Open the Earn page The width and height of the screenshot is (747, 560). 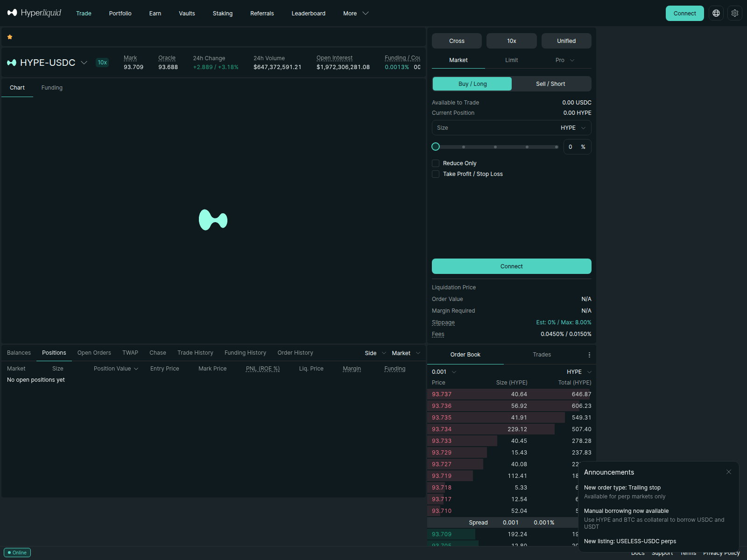(x=155, y=14)
